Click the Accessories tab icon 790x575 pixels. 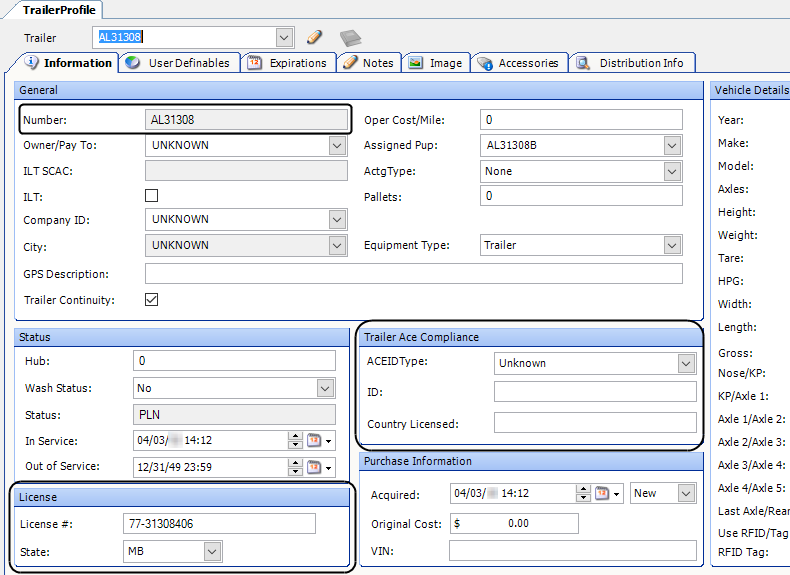coord(484,63)
